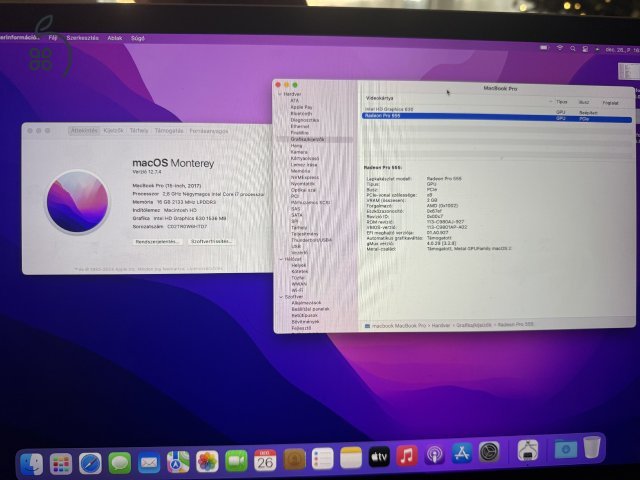The image size is (640, 480).
Task: Switch to the Támogatás tab
Action: click(169, 131)
